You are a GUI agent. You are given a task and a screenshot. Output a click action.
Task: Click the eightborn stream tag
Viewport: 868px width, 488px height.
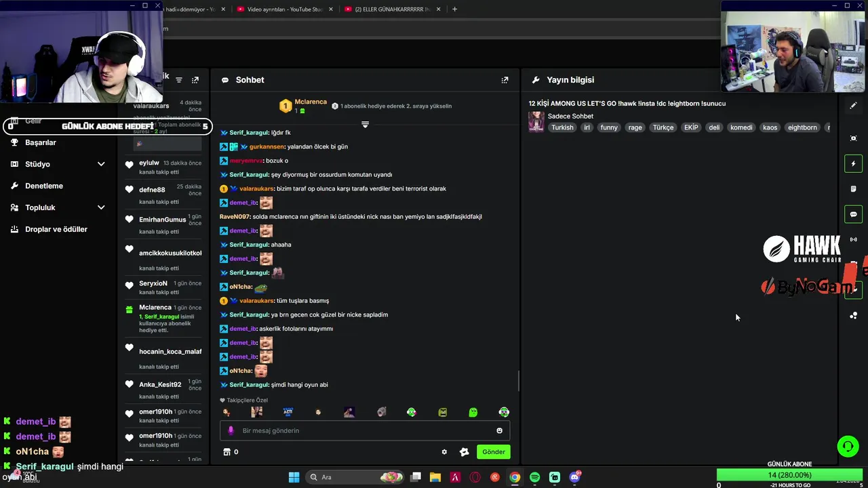tap(802, 127)
